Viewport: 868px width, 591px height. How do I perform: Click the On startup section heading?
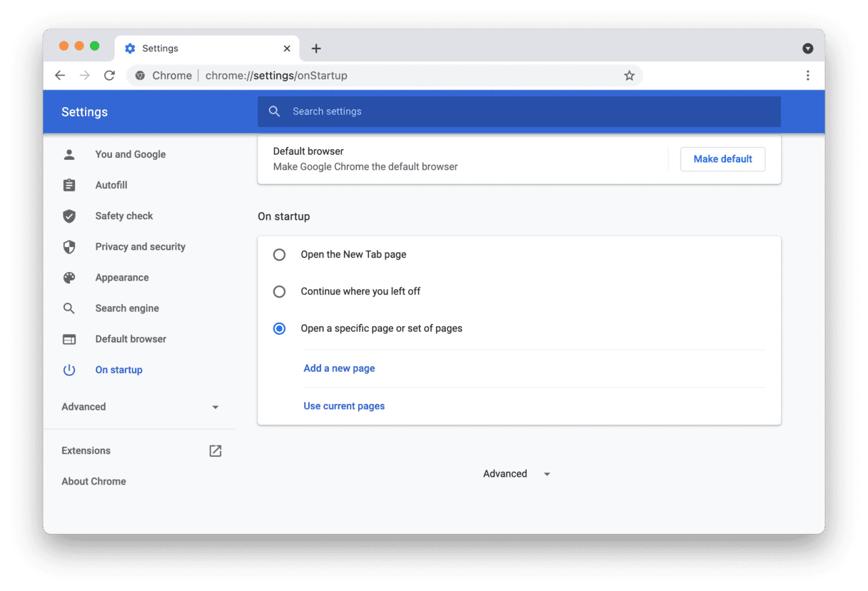(x=284, y=216)
